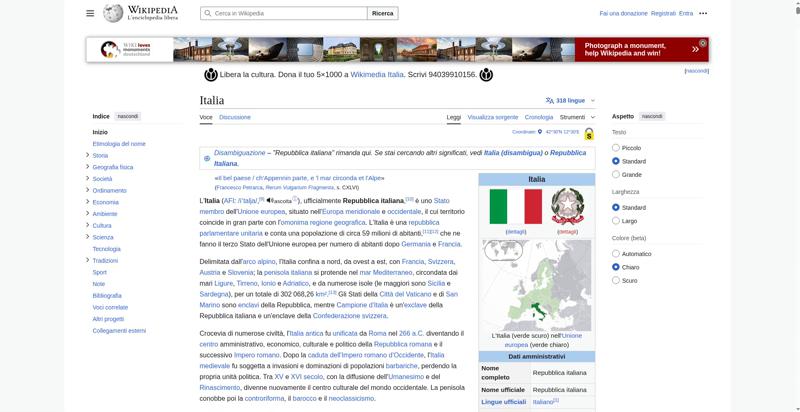800x412 pixels.
Task: Select the Leggi tab
Action: (454, 117)
